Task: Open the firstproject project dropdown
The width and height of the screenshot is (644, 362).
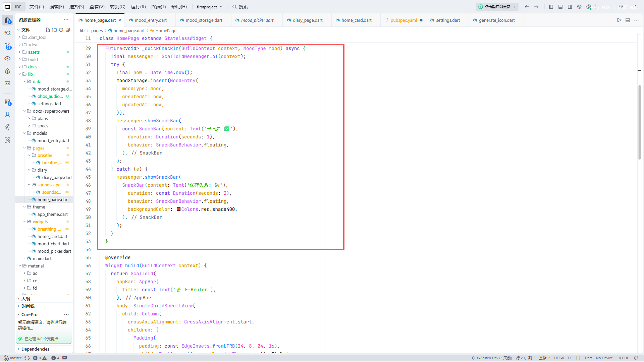Action: tap(210, 7)
